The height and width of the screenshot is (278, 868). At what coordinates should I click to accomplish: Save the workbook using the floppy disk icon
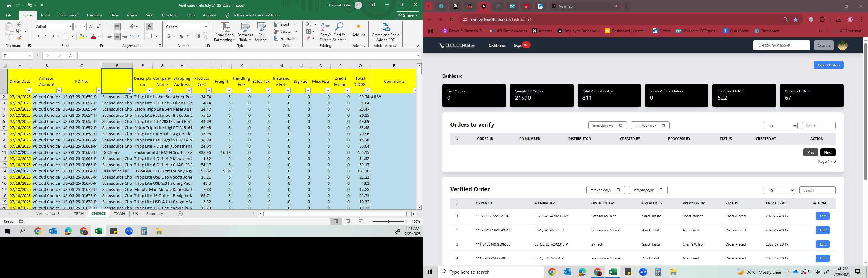point(9,5)
